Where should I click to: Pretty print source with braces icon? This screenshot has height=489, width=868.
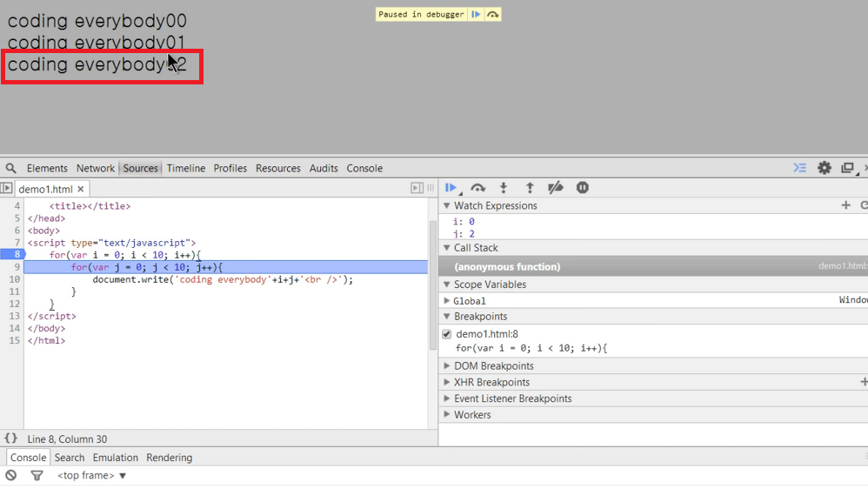[11, 438]
